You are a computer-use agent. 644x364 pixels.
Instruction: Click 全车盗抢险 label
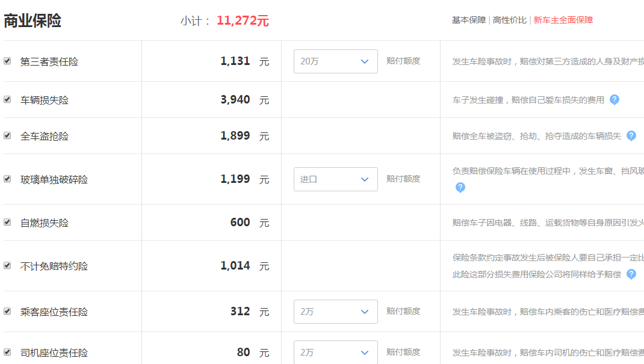click(x=45, y=136)
